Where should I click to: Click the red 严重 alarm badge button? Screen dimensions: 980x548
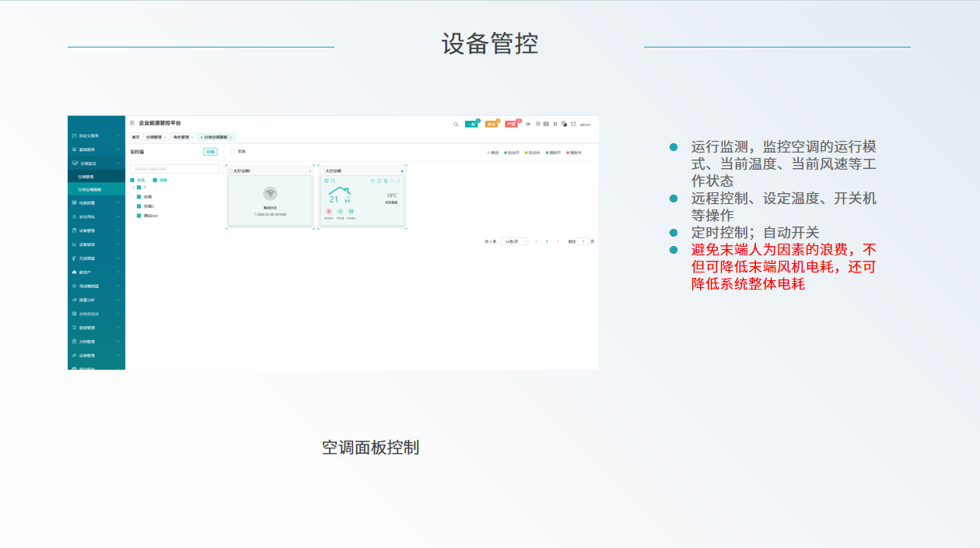511,125
